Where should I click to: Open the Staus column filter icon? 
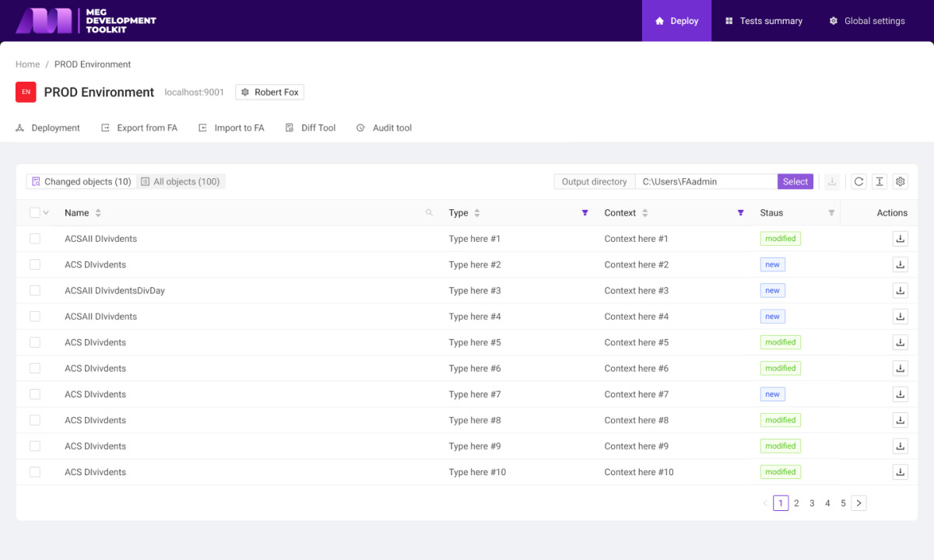[x=831, y=213]
